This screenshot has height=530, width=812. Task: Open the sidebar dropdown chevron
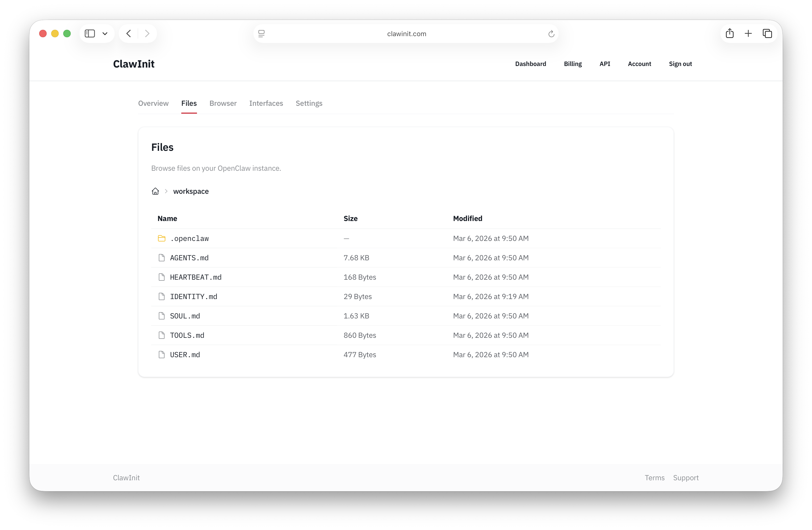105,34
